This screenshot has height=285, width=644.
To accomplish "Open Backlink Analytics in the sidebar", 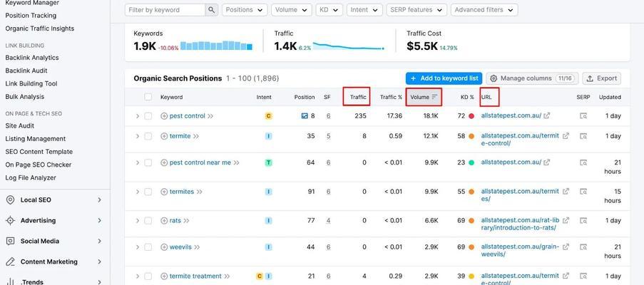I will coord(32,58).
